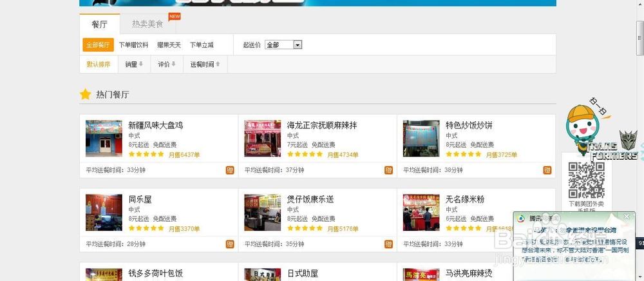Click the news headline in the 腾讯网新闻 popup

(575, 231)
